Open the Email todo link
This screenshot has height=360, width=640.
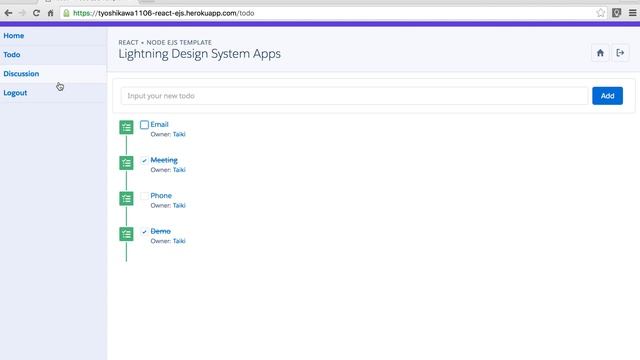pos(159,124)
